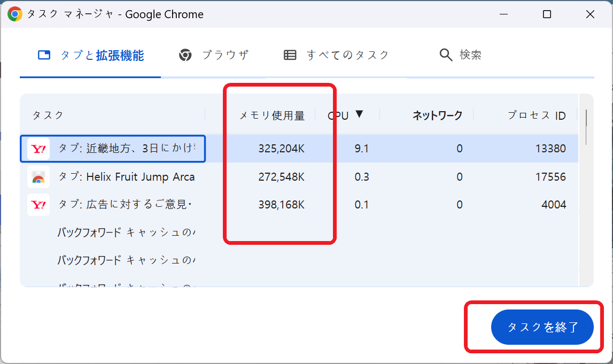Click the Chrome logo in the title bar
Screen dimensions: 613x364
[x=12, y=14]
